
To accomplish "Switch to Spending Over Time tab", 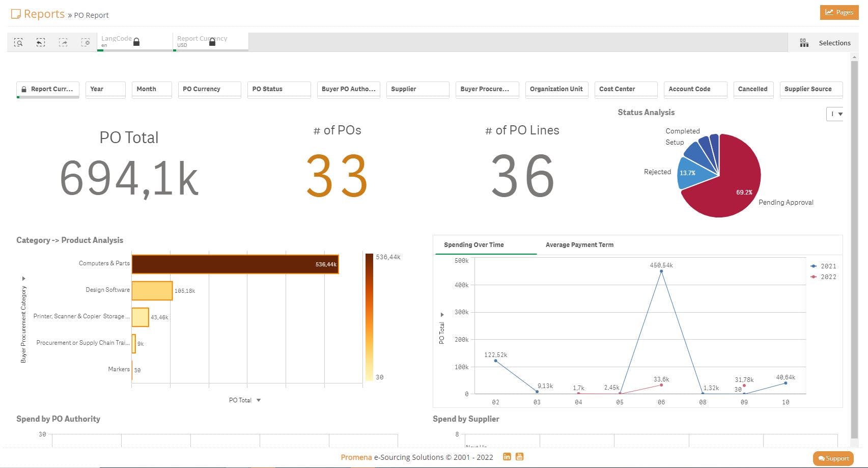I will tap(474, 245).
